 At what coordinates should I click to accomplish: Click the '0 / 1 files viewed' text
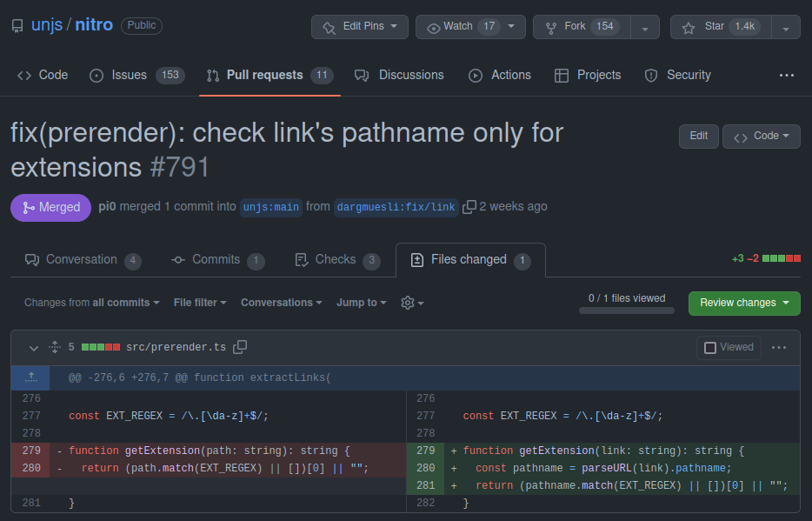click(627, 298)
